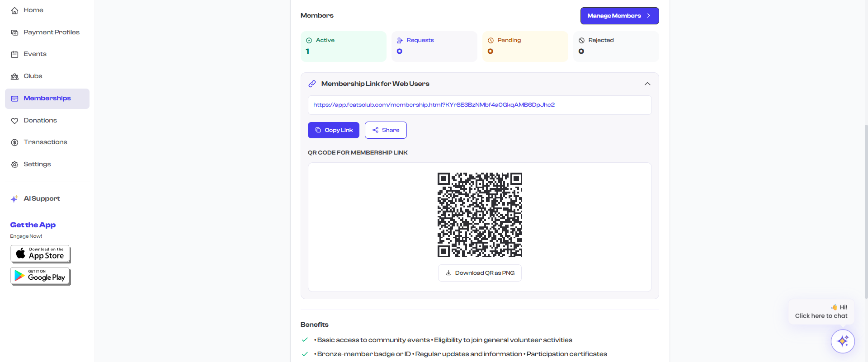This screenshot has height=362, width=868.
Task: Open the Download on the App Store badge
Action: (x=41, y=254)
